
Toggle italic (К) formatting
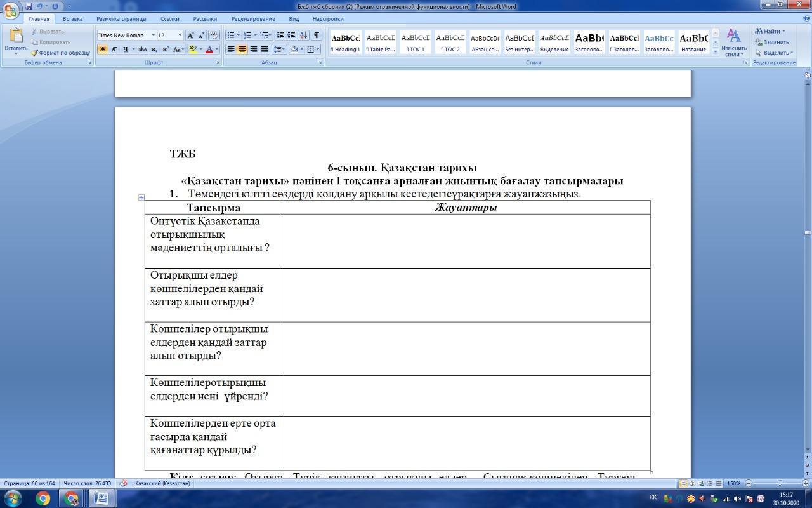114,50
